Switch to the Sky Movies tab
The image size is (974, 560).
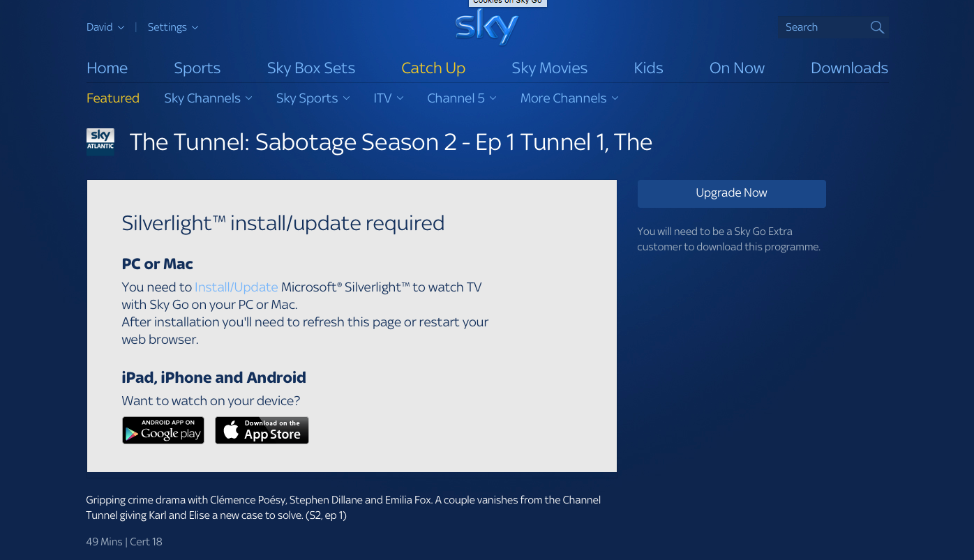tap(549, 68)
